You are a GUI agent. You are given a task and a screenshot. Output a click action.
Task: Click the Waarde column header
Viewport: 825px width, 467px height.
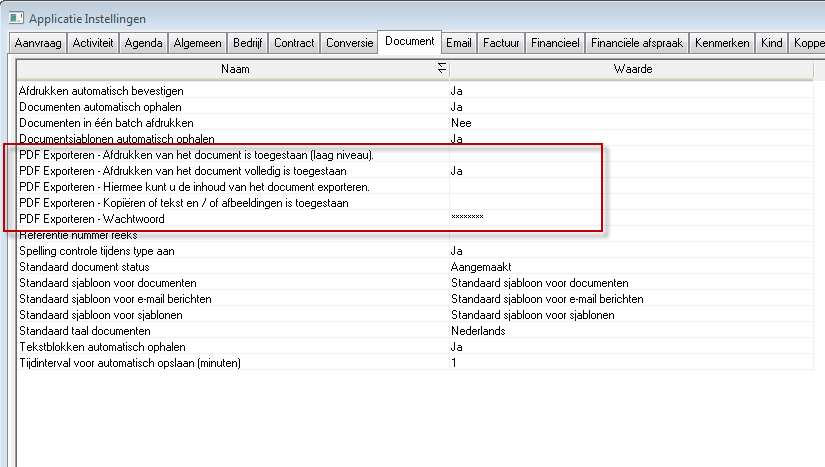pos(632,69)
